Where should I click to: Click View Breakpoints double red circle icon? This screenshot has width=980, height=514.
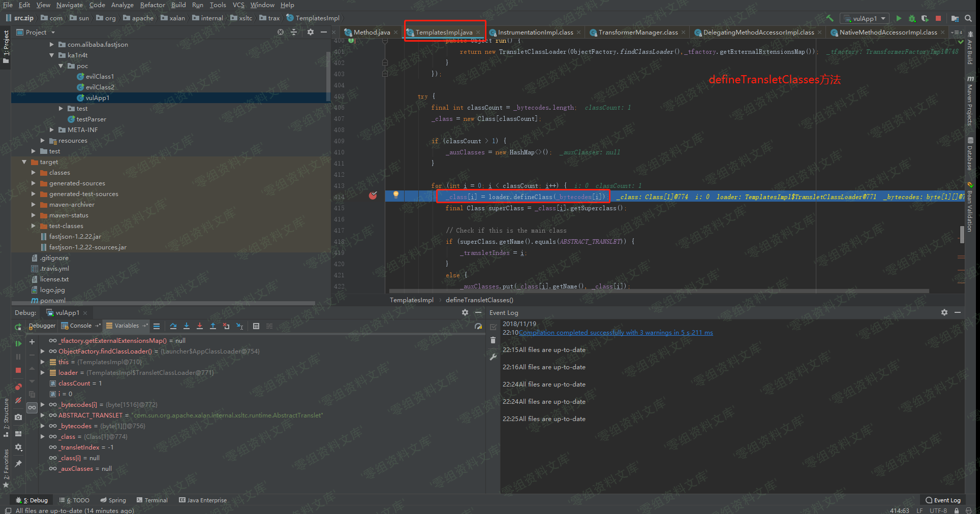point(18,387)
